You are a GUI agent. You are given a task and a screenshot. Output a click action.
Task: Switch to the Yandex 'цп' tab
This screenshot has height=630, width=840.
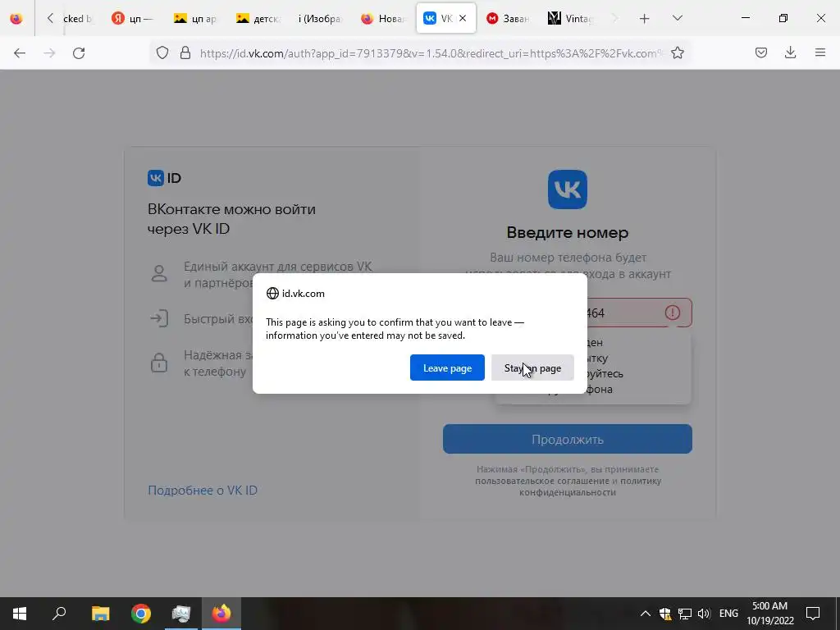132,18
